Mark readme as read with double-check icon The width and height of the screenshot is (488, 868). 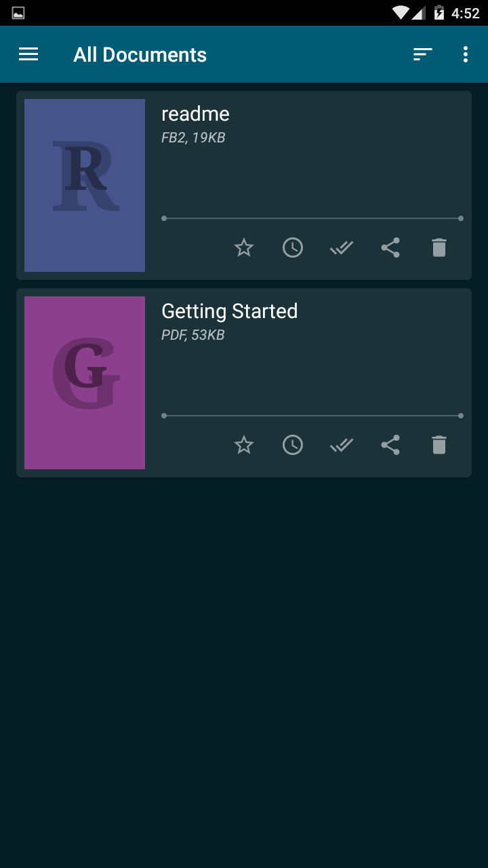click(342, 248)
